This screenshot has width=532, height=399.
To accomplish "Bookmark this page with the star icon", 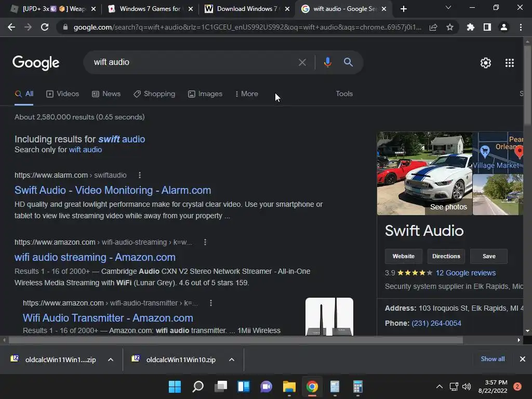I will pyautogui.click(x=450, y=27).
